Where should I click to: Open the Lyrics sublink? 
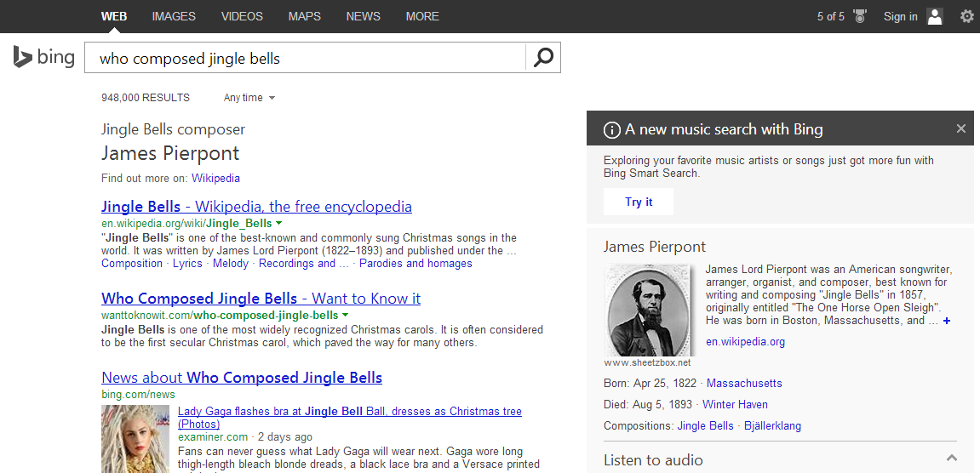click(x=187, y=263)
